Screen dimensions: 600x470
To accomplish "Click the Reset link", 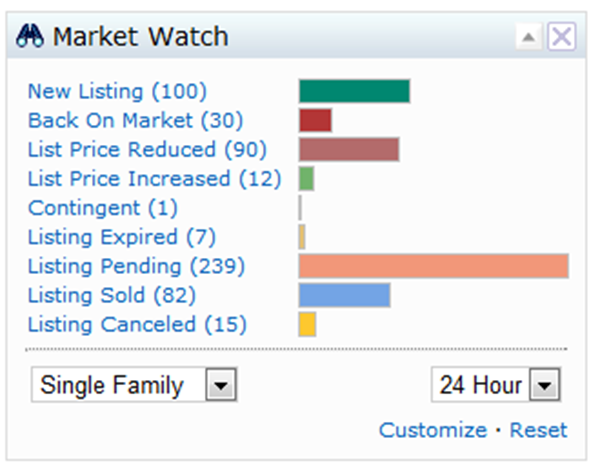I will point(538,430).
